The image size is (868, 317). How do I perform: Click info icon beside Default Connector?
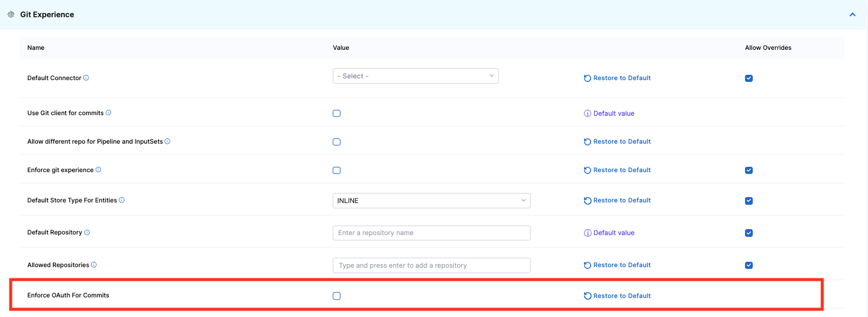click(86, 78)
